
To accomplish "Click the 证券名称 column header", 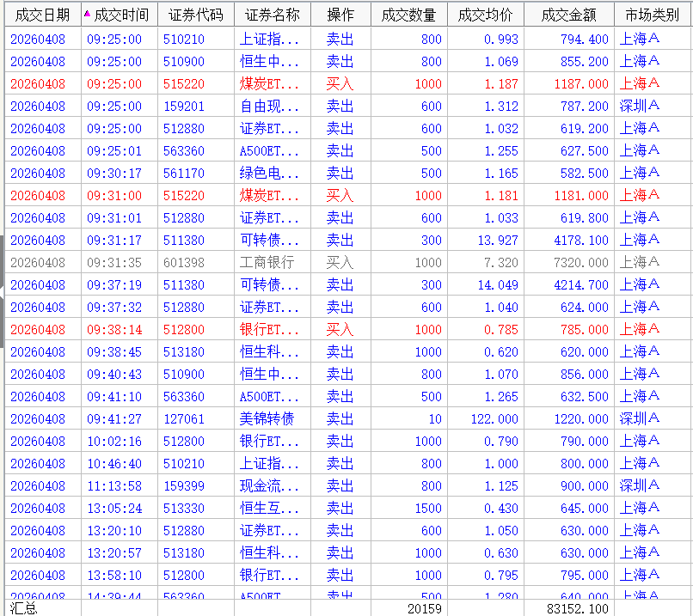I will coord(272,15).
